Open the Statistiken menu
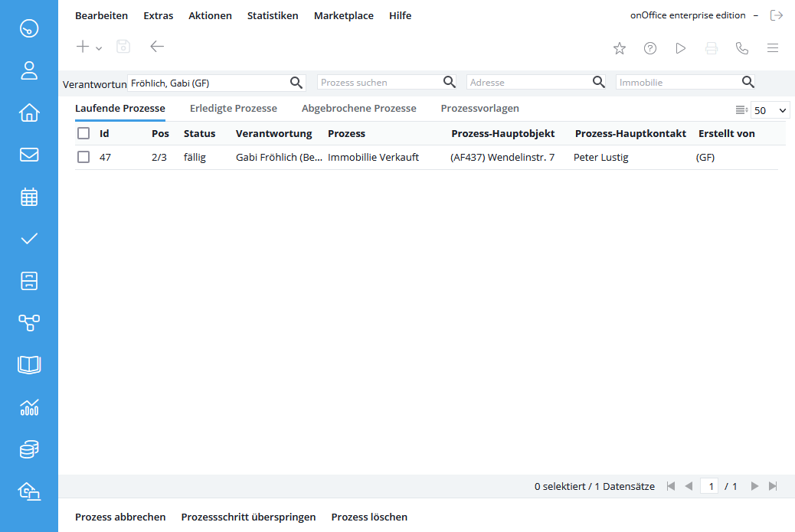Viewport: 795px width, 532px height. click(273, 15)
